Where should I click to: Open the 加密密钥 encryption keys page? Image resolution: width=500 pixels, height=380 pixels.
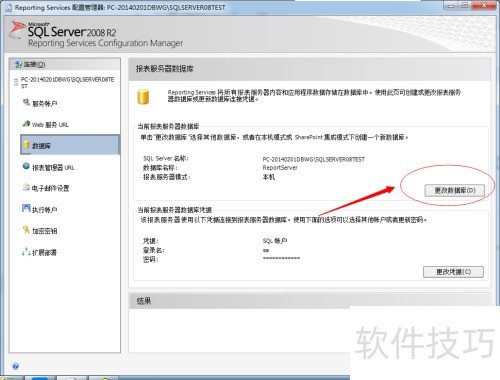45,231
